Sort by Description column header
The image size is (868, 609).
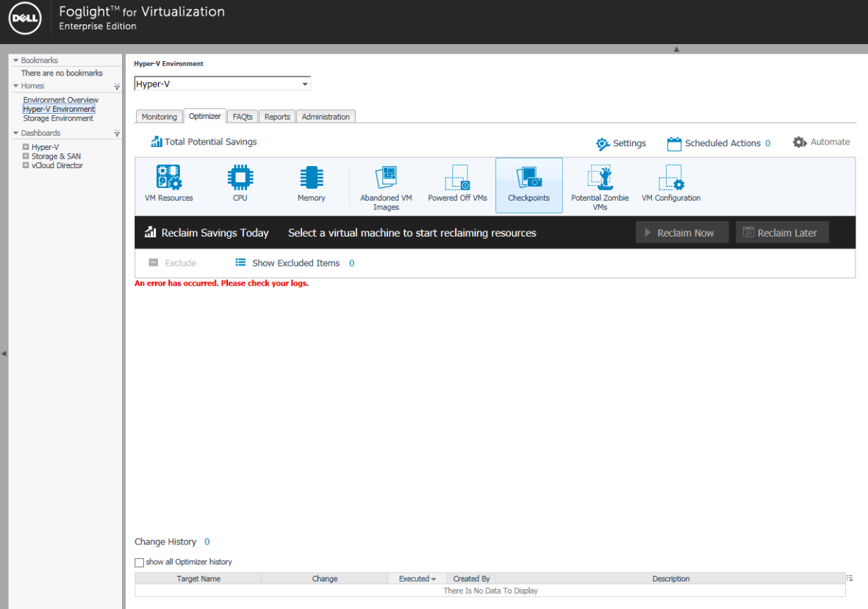click(671, 579)
